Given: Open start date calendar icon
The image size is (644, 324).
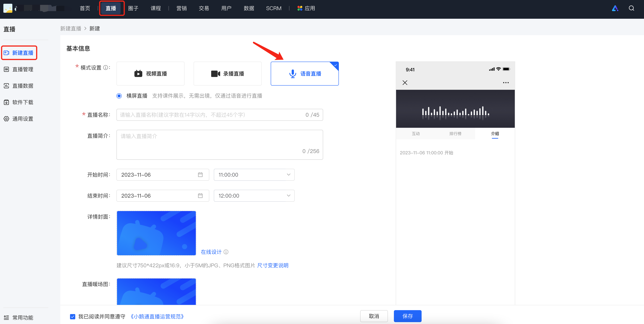Looking at the screenshot, I should click(200, 175).
